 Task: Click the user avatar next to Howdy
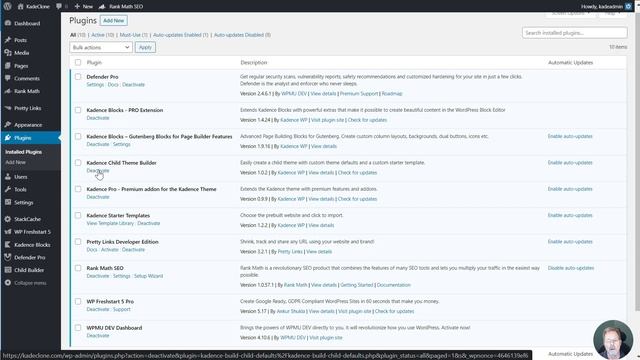[629, 6]
